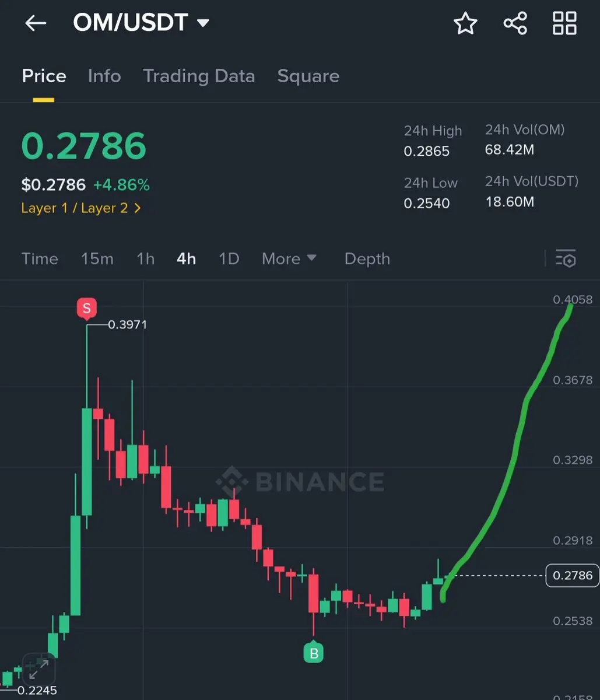The height and width of the screenshot is (700, 600).
Task: Tap the 0.2786 current price label
Action: coord(573,576)
